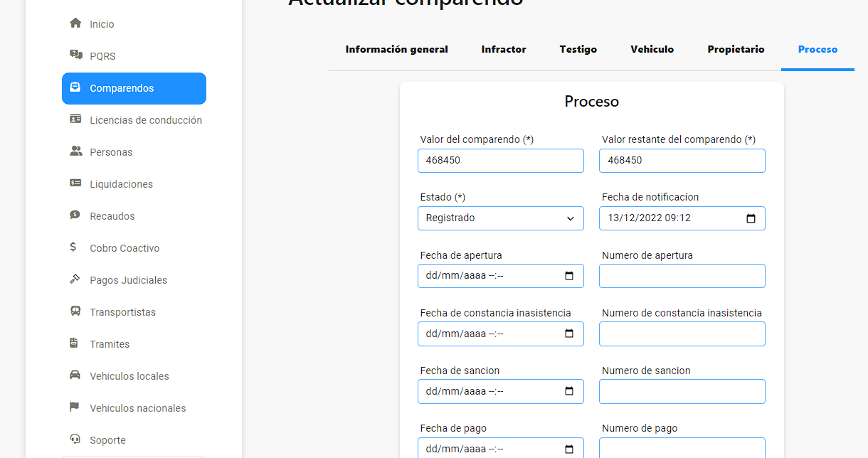Open Cobro Coactivo section
This screenshot has height=458, width=868.
[134, 248]
